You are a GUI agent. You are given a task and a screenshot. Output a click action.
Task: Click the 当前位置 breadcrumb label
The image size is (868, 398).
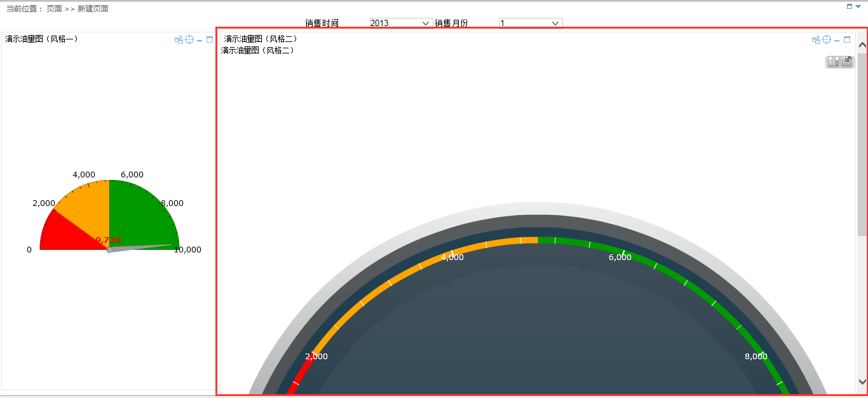24,9
